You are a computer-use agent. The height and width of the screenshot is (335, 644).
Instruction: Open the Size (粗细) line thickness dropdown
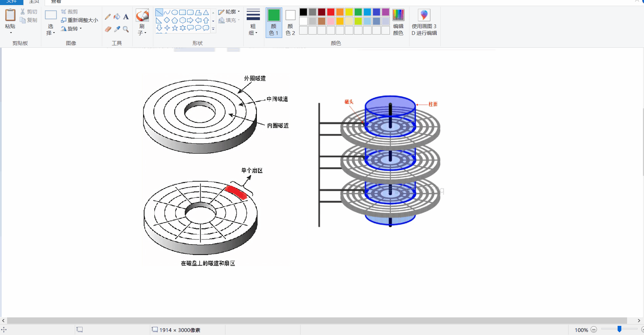(253, 22)
